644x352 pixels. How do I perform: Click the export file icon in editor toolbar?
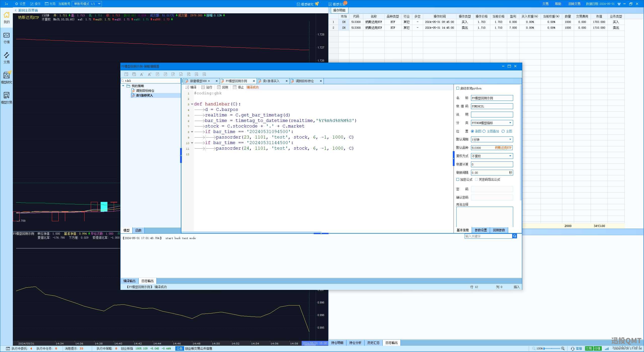(165, 74)
